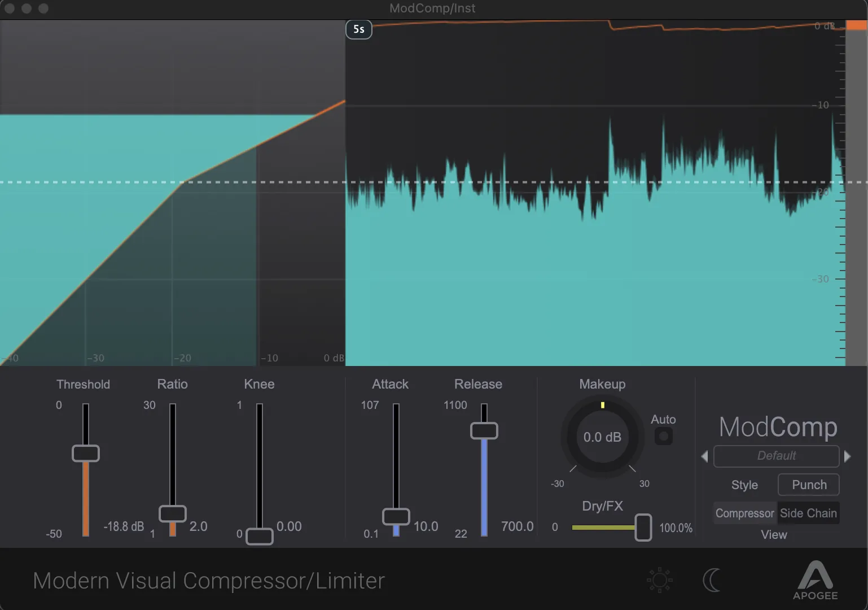868x610 pixels.
Task: Open the Punch style dropdown
Action: tap(809, 485)
